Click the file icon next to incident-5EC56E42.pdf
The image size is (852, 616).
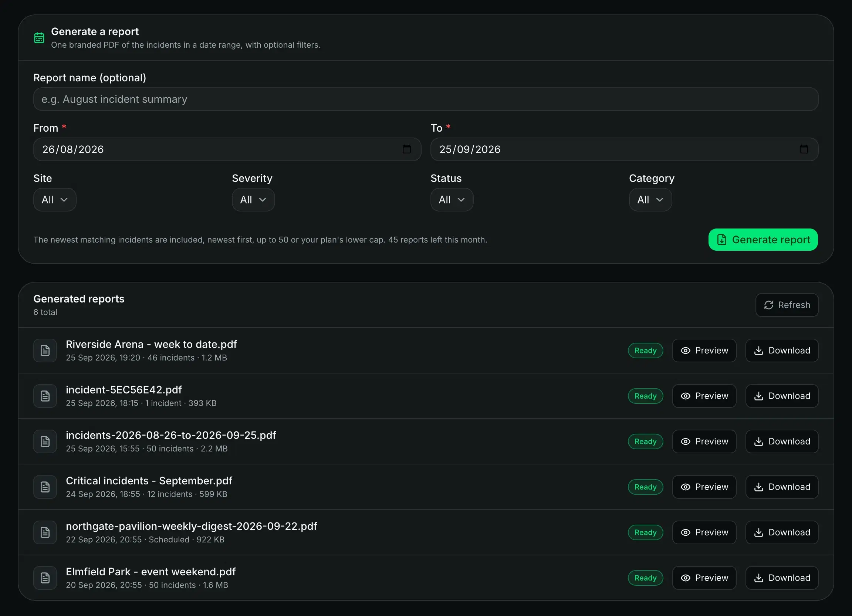tap(45, 396)
